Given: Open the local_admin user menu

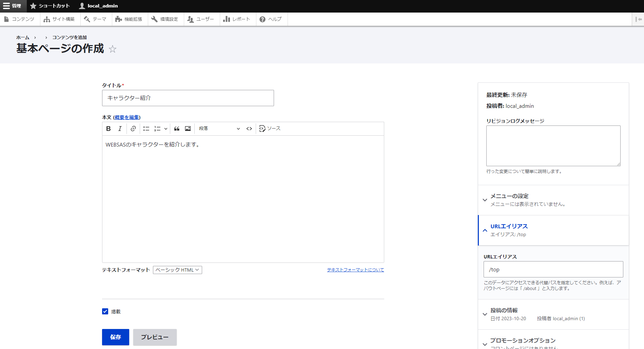Looking at the screenshot, I should 98,6.
